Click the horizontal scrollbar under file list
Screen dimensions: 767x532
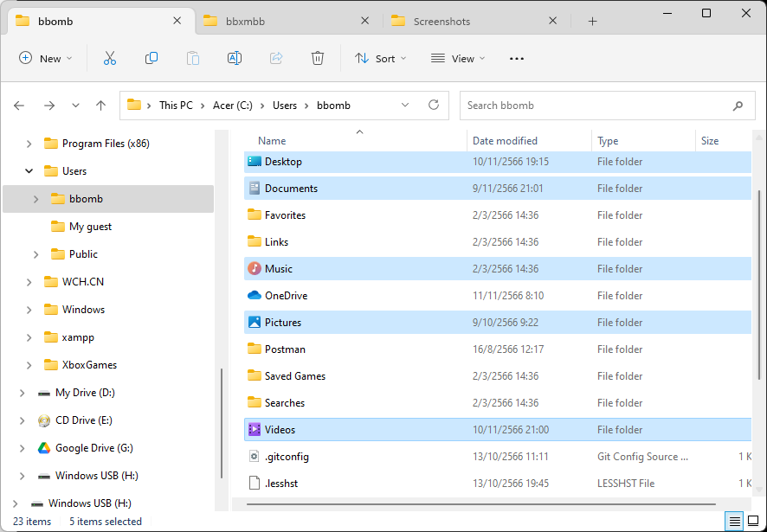click(480, 503)
